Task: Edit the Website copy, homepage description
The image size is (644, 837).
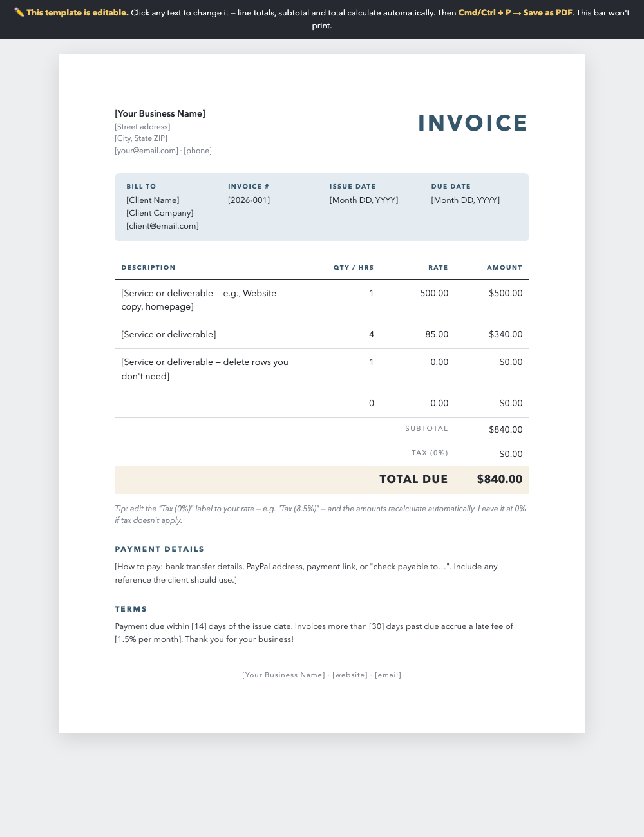Action: (206, 300)
